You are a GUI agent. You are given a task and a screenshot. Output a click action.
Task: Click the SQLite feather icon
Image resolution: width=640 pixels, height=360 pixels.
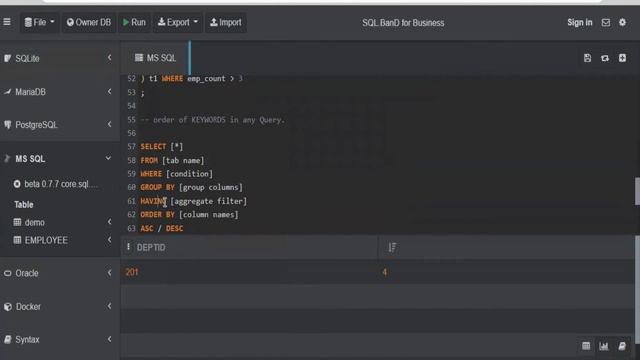7,58
